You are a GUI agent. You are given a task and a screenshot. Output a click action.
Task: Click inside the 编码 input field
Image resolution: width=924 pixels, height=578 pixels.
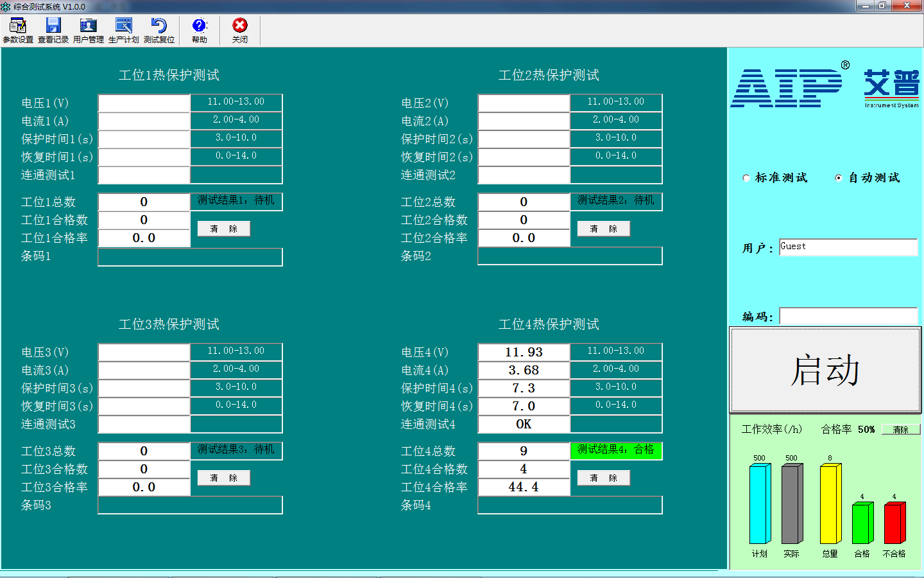[x=848, y=315]
